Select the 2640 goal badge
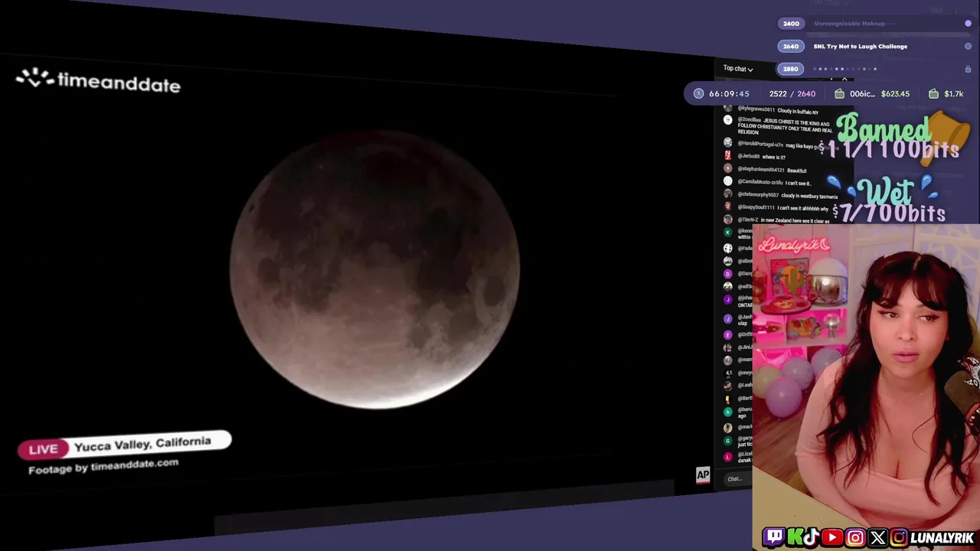The width and height of the screenshot is (980, 551). click(791, 47)
